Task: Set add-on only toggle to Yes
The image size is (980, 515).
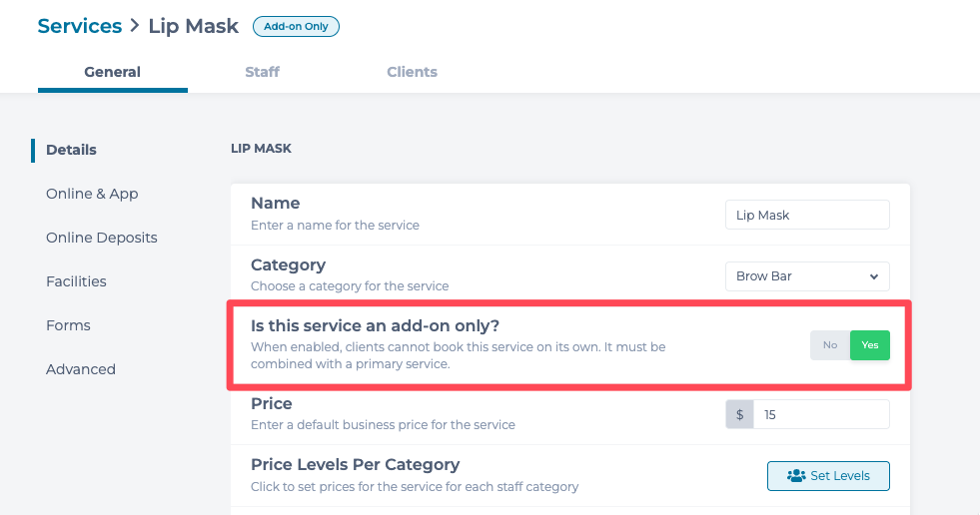Action: point(870,345)
